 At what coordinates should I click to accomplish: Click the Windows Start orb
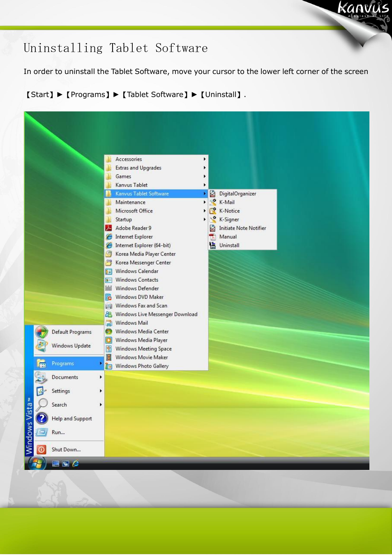click(x=37, y=463)
